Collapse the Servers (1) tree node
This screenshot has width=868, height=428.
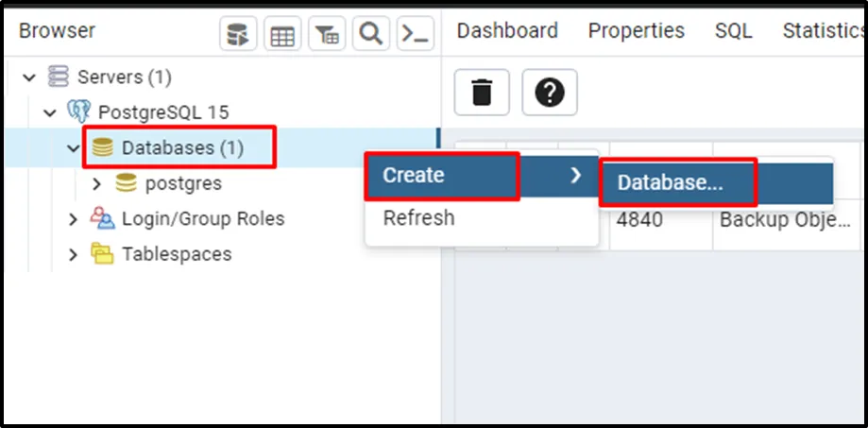tap(31, 77)
